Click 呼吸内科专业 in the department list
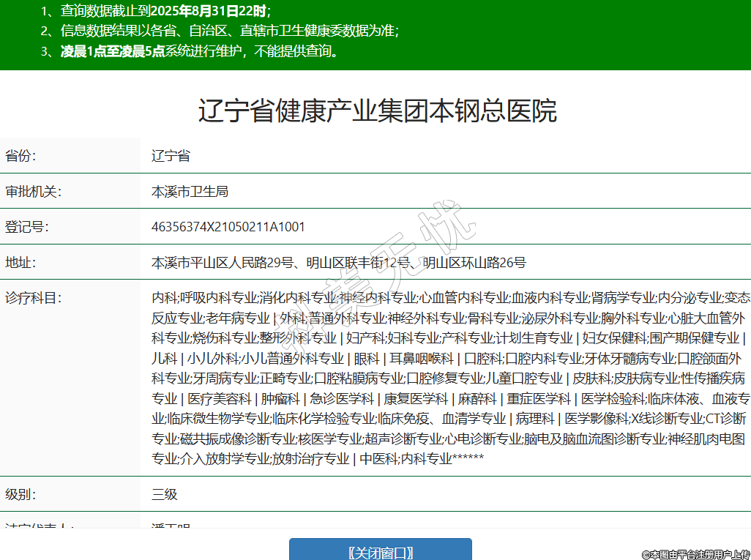This screenshot has height=560, width=751. tap(218, 299)
